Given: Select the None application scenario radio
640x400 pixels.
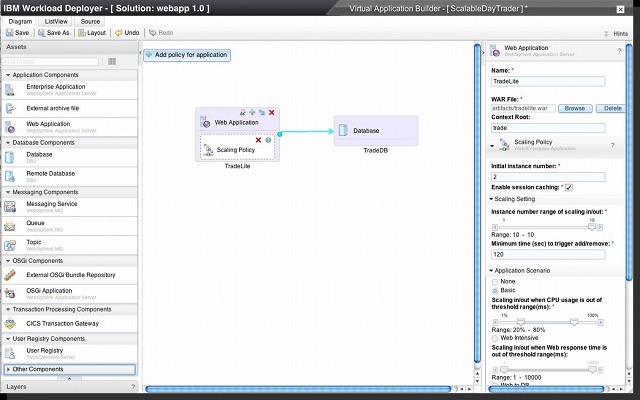Looking at the screenshot, I should [495, 282].
